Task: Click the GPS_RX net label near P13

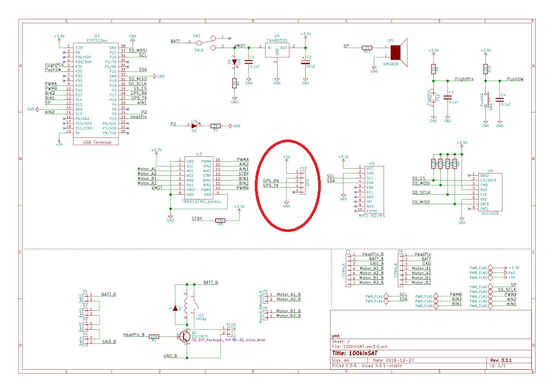Action: (x=271, y=181)
